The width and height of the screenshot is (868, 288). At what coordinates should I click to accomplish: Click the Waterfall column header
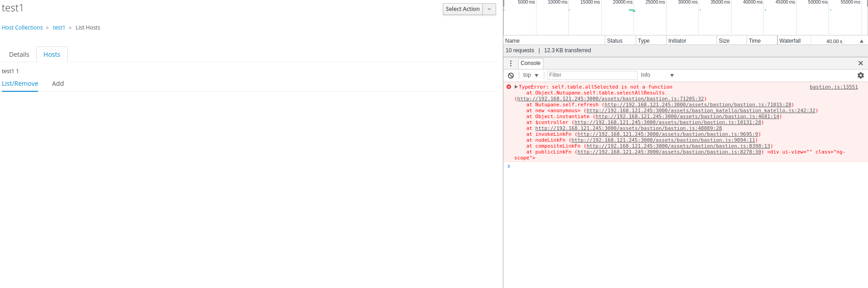coord(790,41)
